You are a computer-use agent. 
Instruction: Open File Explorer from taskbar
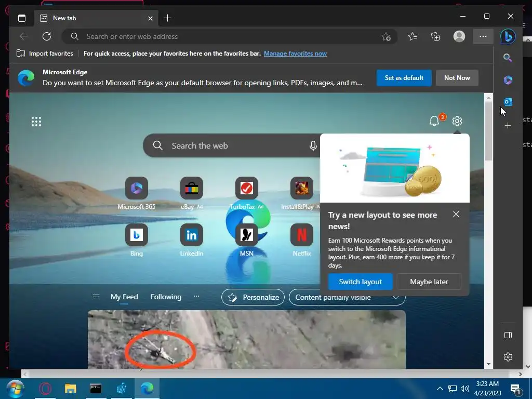[x=70, y=389]
